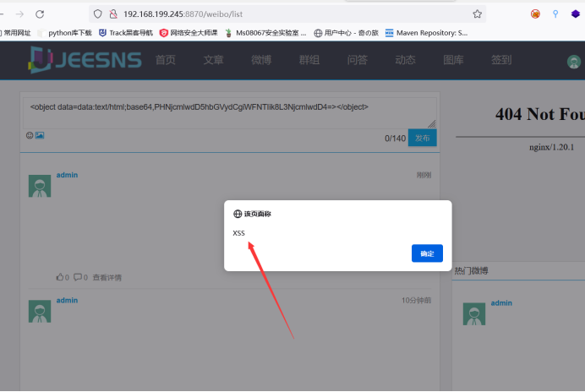585x392 pixels.
Task: Click the 热门微博 heading
Action: click(x=471, y=271)
